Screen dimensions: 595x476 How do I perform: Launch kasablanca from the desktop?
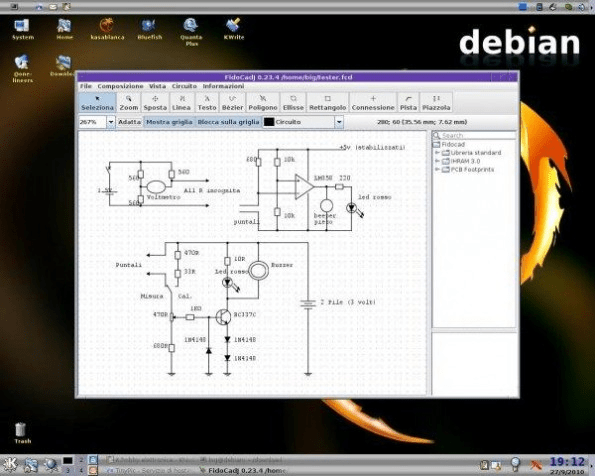[x=107, y=29]
